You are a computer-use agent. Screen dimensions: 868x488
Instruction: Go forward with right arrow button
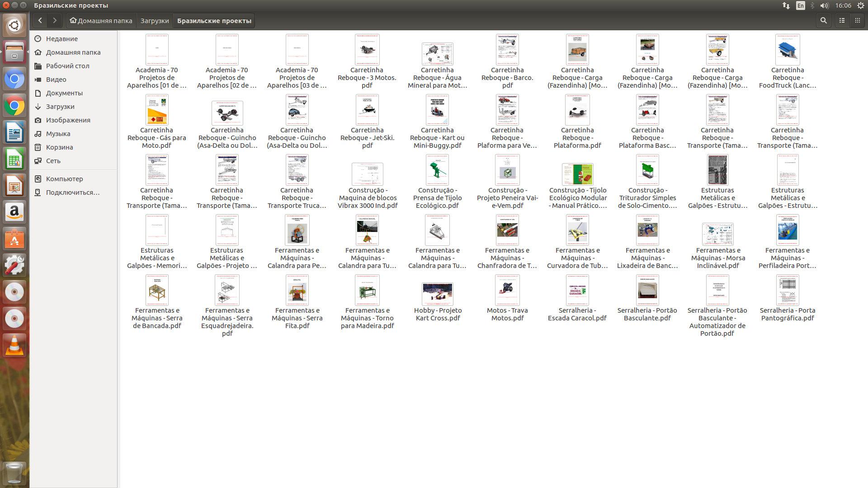point(55,20)
